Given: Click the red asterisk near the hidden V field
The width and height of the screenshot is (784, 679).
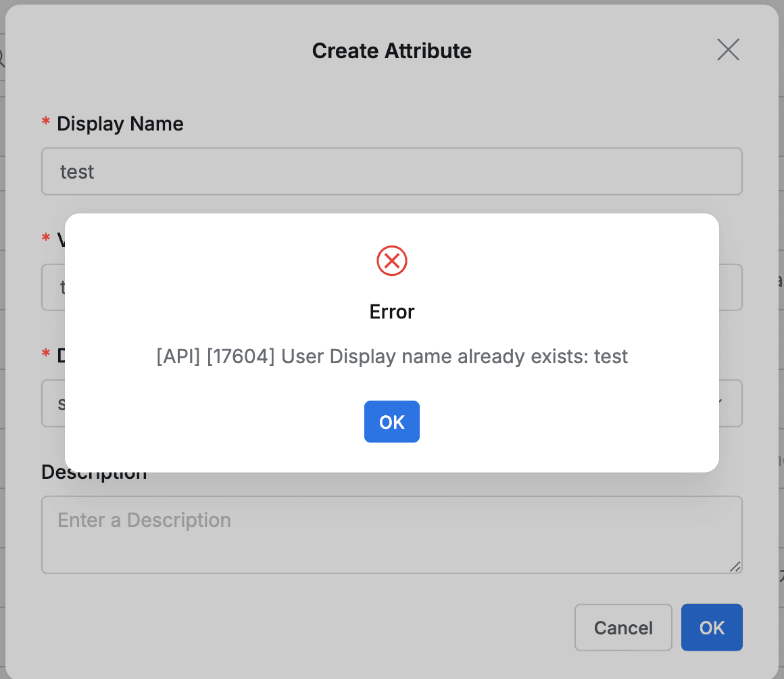Looking at the screenshot, I should [45, 238].
